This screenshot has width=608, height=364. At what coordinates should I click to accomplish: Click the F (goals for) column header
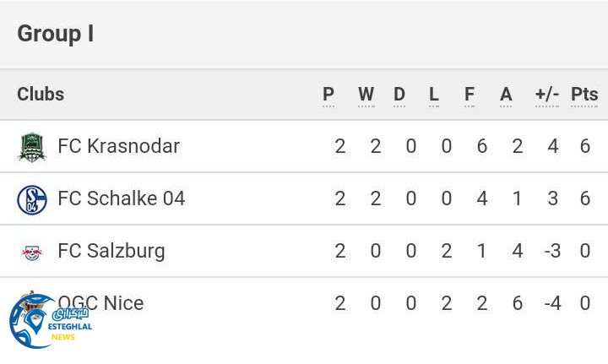pyautogui.click(x=470, y=95)
